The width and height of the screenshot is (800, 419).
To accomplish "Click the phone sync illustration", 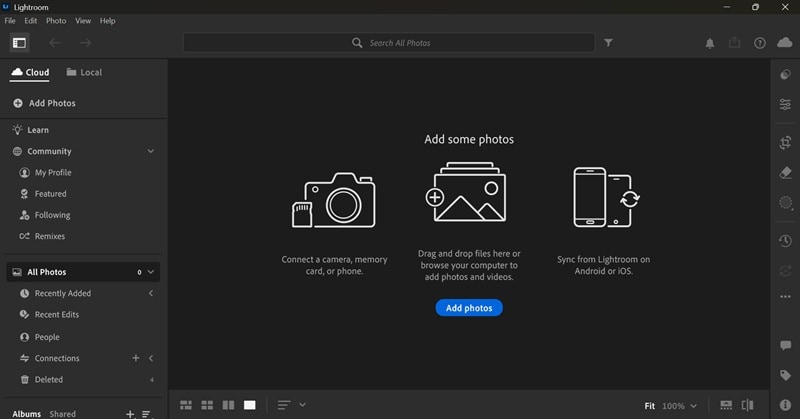I will tap(606, 197).
